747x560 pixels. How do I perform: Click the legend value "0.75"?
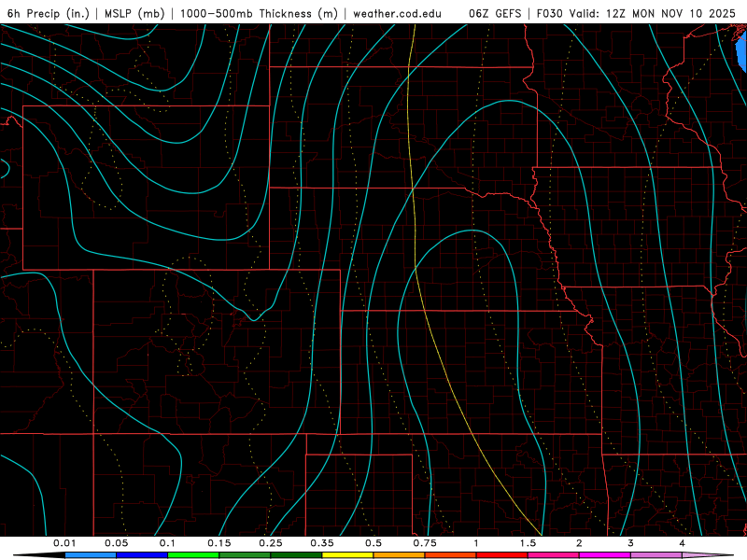coord(425,543)
